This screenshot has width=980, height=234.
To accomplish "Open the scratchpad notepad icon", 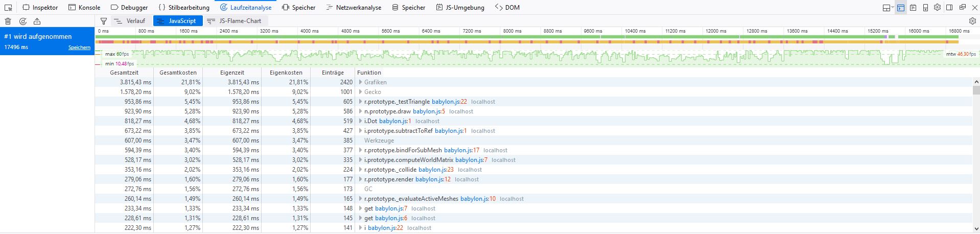I will point(913,8).
